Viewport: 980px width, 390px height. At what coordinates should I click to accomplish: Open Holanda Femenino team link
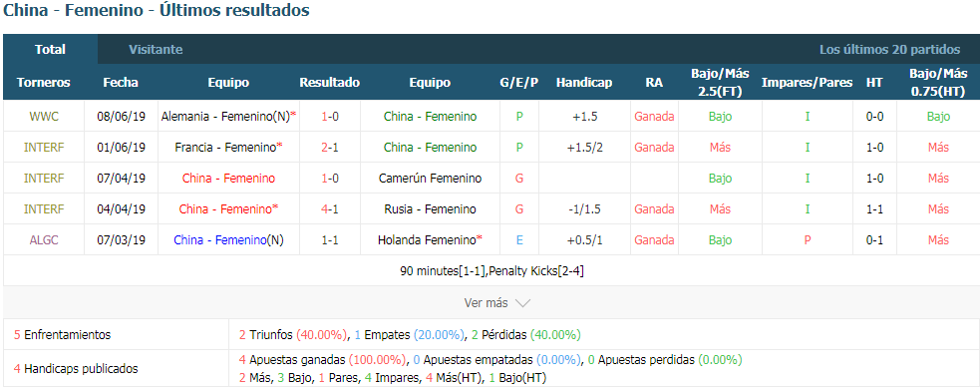[430, 240]
